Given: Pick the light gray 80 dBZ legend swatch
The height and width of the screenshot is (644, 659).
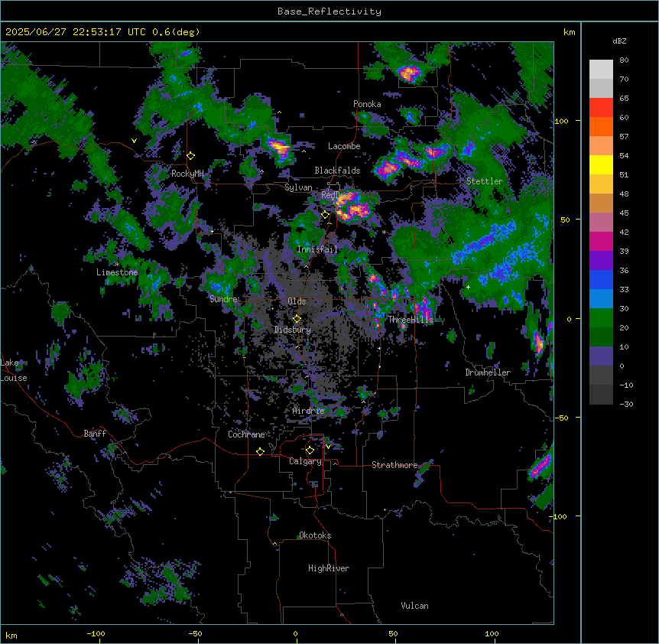Looking at the screenshot, I should click(x=601, y=70).
